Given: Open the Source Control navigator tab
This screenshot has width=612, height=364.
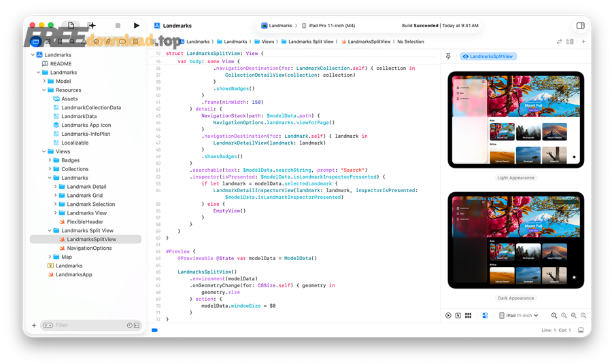Looking at the screenshot, I should coord(48,41).
